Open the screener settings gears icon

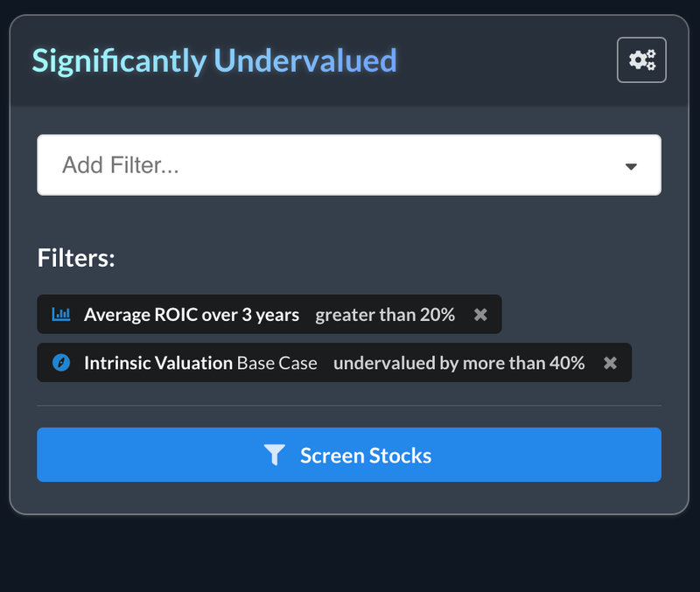pyautogui.click(x=641, y=59)
